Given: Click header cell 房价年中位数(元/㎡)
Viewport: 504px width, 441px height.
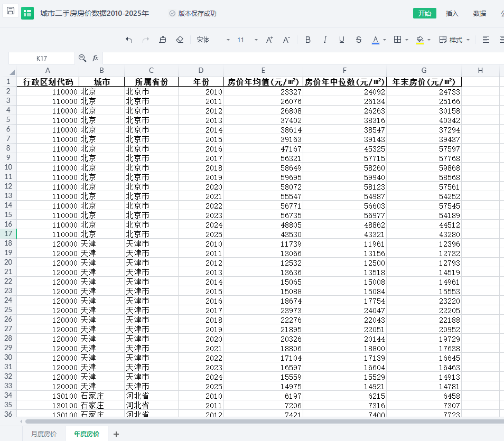Looking at the screenshot, I should (x=344, y=82).
